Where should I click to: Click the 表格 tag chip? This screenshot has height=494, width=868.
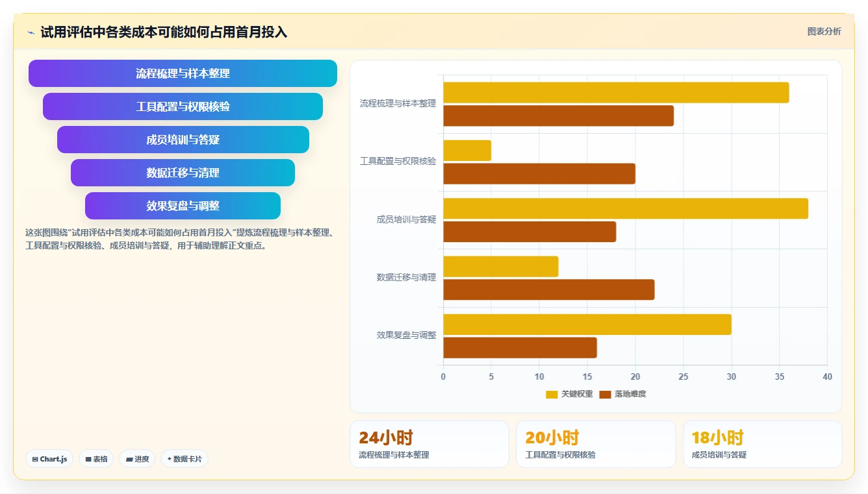(x=96, y=459)
